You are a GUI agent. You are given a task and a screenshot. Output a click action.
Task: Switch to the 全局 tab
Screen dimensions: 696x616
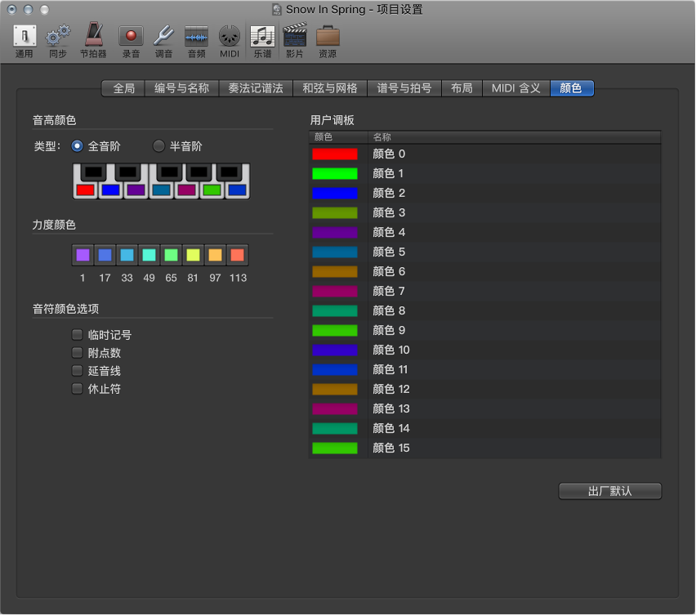tap(124, 88)
